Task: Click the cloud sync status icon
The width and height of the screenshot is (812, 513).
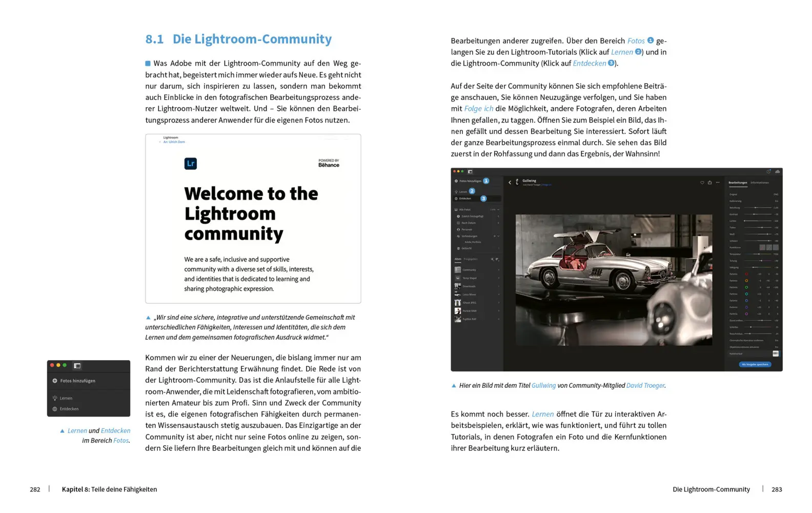Action: click(778, 171)
